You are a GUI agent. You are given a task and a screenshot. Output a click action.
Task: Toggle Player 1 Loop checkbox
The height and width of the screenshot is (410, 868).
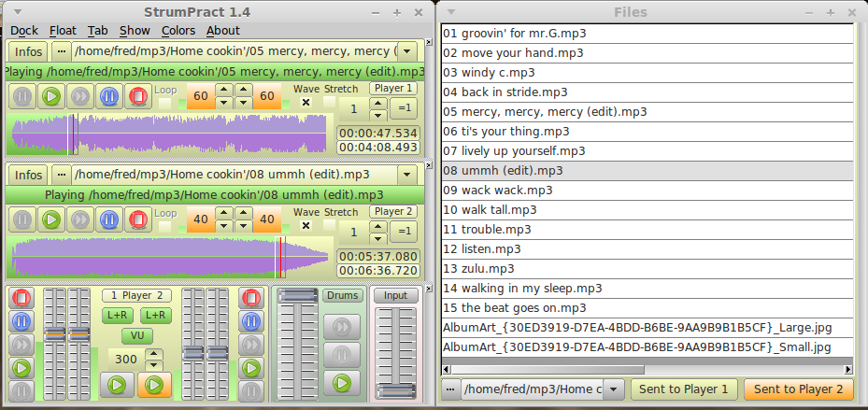[165, 103]
